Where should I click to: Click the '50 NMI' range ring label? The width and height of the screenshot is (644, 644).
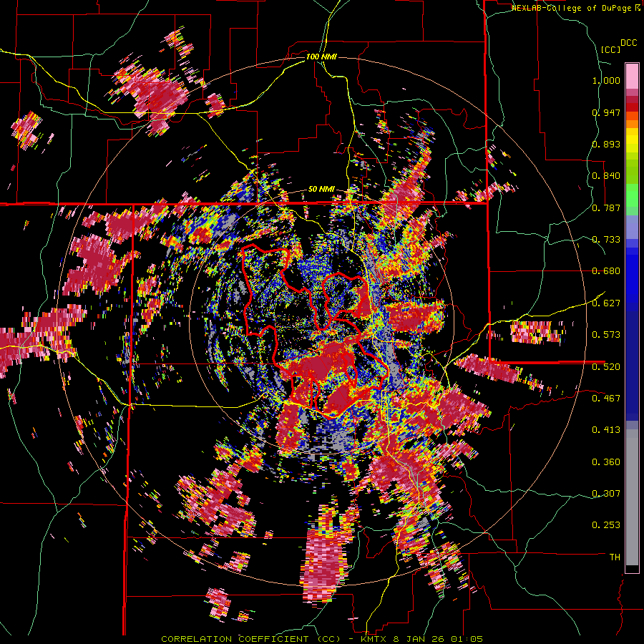point(321,190)
